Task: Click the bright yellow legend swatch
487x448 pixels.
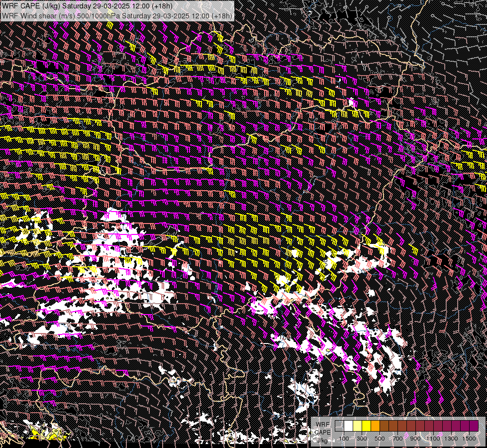Action: [x=366, y=426]
